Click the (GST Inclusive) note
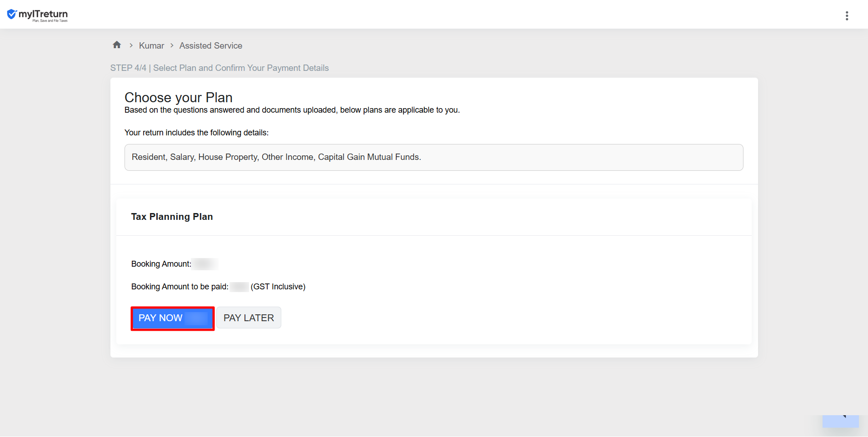 click(x=278, y=287)
